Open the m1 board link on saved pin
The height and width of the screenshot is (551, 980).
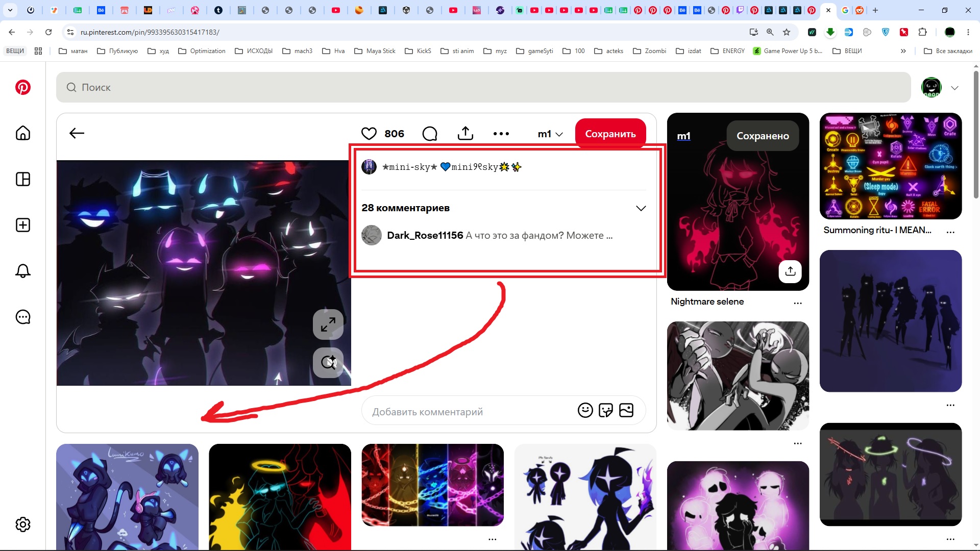pos(683,136)
